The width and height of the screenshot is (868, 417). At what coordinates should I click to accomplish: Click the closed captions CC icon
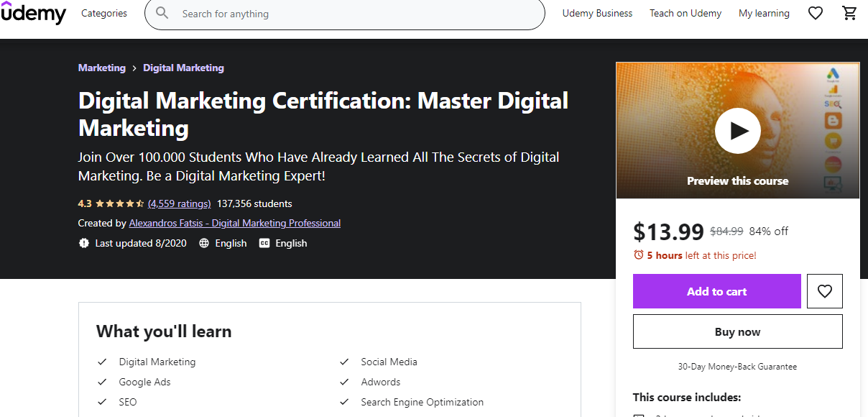[264, 243]
